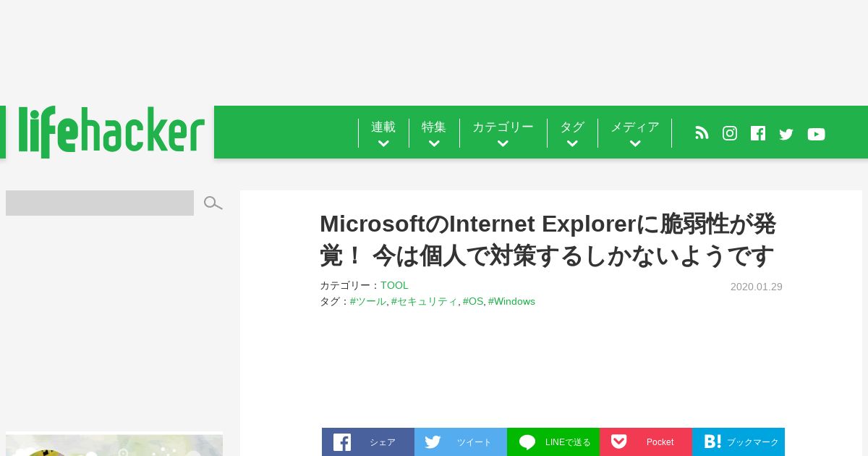
Task: Click chevron under タグ
Action: [572, 144]
